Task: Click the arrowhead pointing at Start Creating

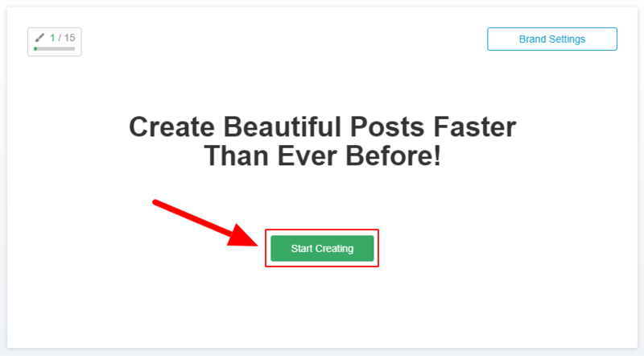Action: [x=243, y=235]
